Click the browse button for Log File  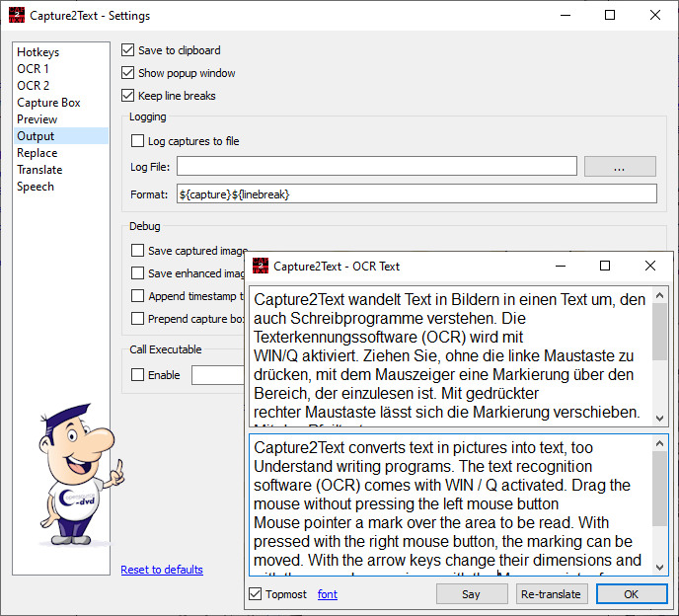[620, 167]
